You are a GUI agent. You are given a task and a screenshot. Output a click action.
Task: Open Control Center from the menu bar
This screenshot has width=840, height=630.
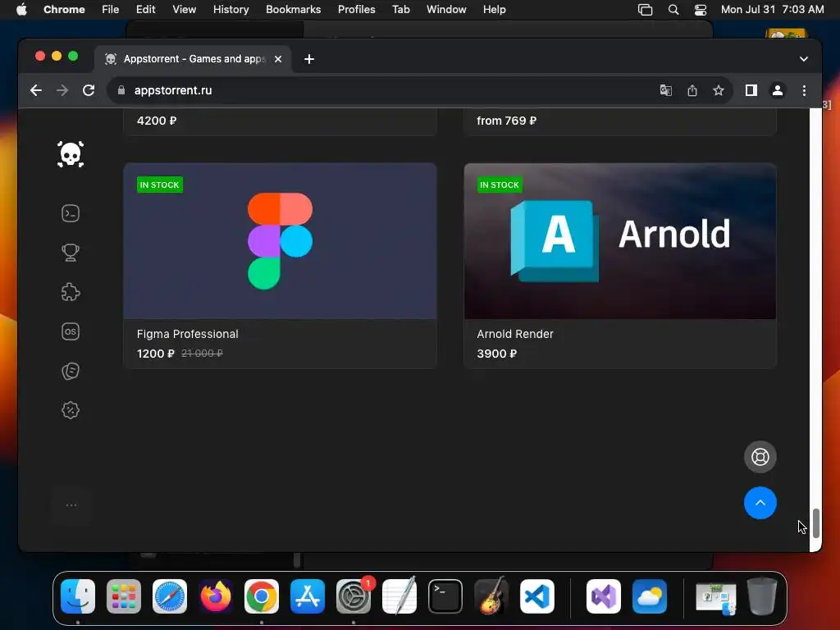(701, 10)
